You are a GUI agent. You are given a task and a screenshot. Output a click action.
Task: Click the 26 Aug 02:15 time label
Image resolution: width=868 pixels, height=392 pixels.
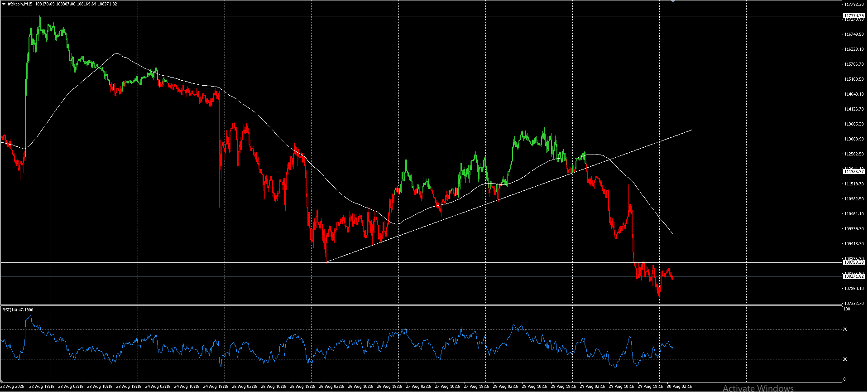(x=331, y=387)
